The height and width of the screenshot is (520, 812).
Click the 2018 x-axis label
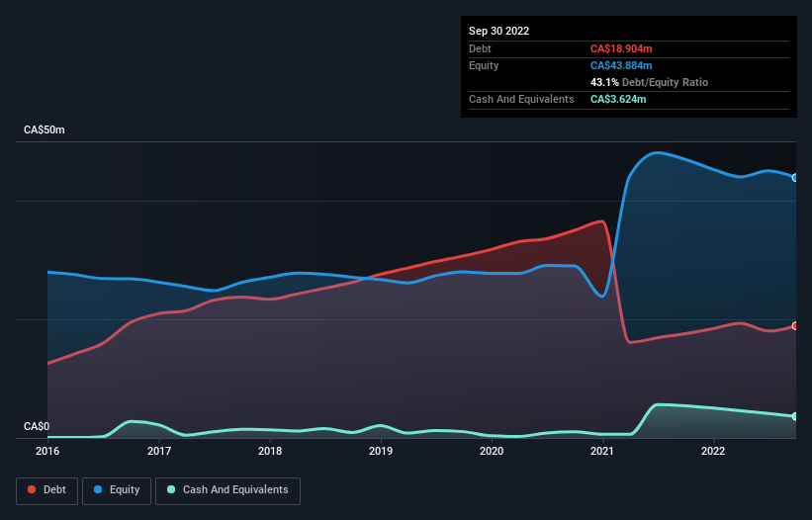[270, 451]
